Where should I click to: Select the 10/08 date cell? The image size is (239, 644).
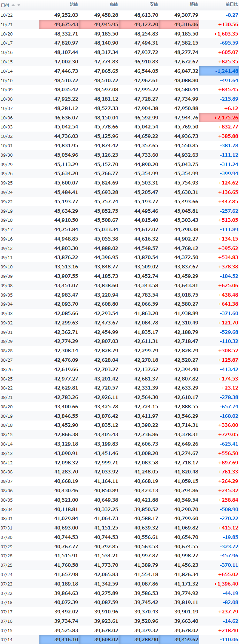click(7, 99)
